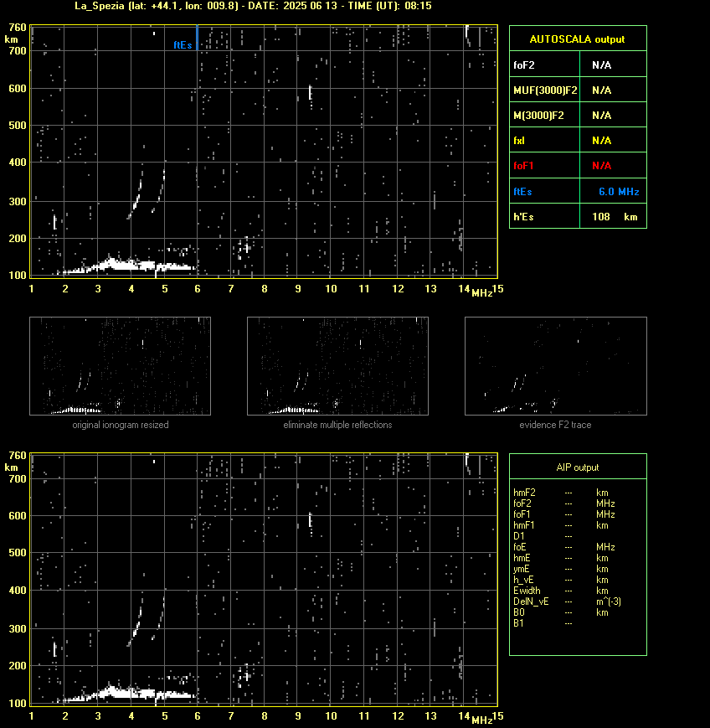Click the bright Es trace in bottom ionogram

[x=127, y=694]
